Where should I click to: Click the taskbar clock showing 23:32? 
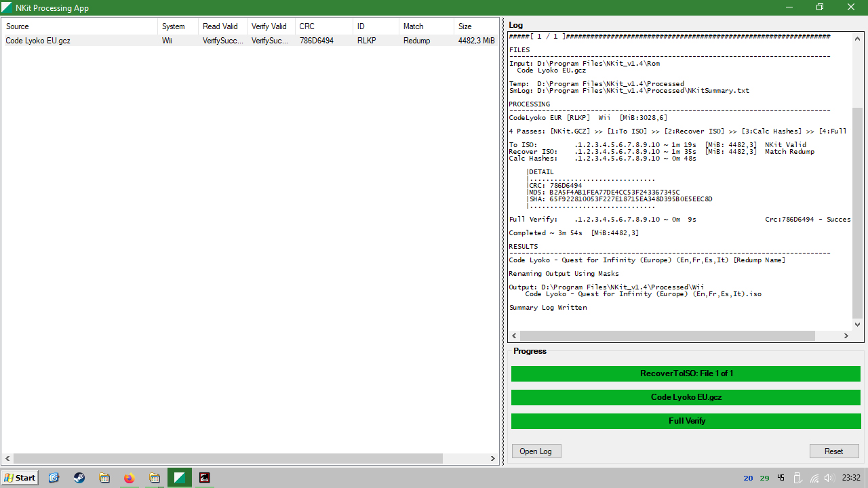[x=851, y=478]
